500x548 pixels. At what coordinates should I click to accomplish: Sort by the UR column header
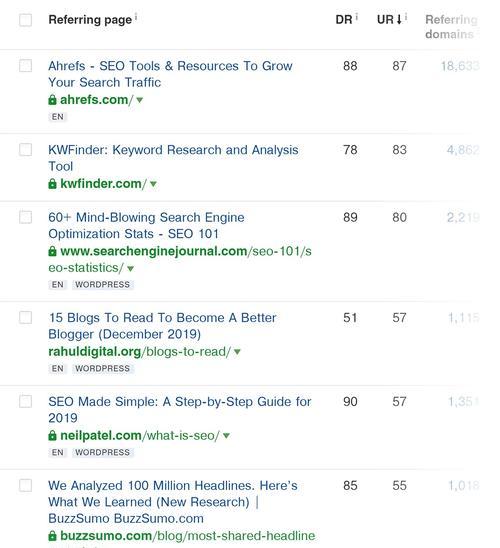389,20
